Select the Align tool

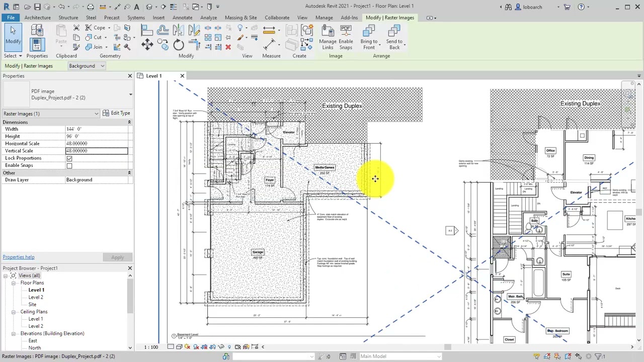pyautogui.click(x=147, y=31)
